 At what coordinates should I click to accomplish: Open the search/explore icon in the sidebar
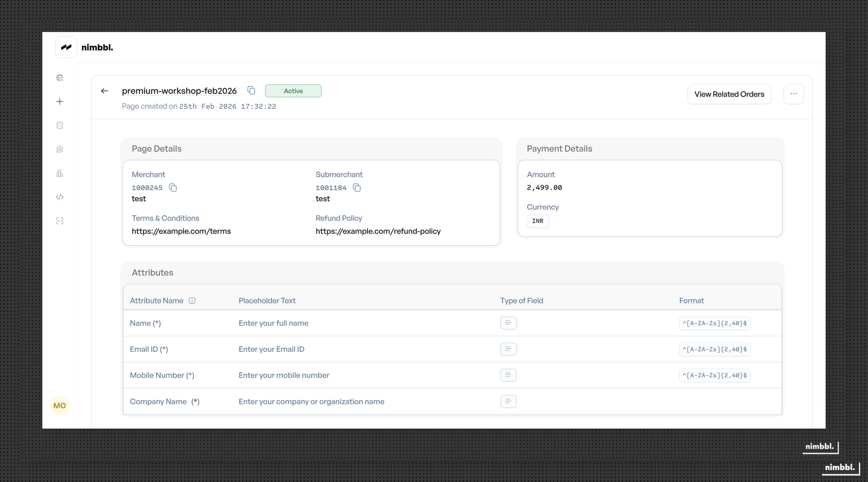click(60, 78)
